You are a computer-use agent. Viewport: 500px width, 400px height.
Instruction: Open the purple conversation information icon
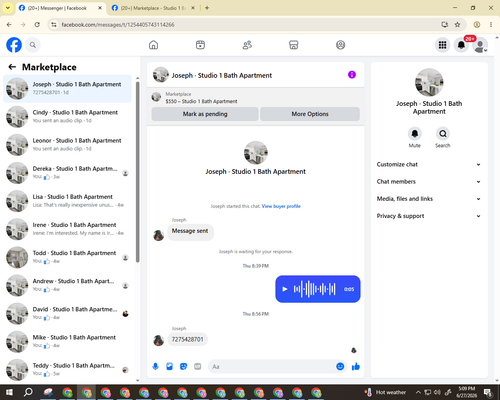(352, 75)
